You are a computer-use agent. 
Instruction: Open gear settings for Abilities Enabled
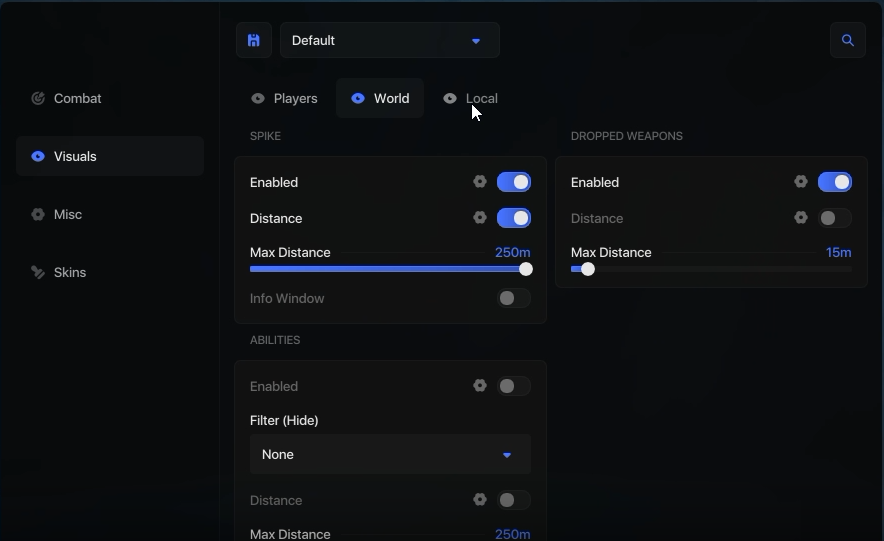(x=480, y=385)
